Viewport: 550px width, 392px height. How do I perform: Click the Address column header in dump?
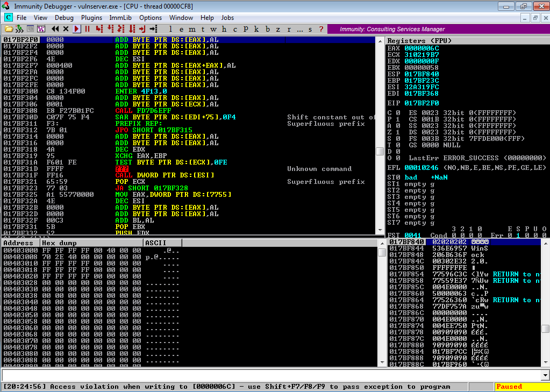tap(20, 243)
